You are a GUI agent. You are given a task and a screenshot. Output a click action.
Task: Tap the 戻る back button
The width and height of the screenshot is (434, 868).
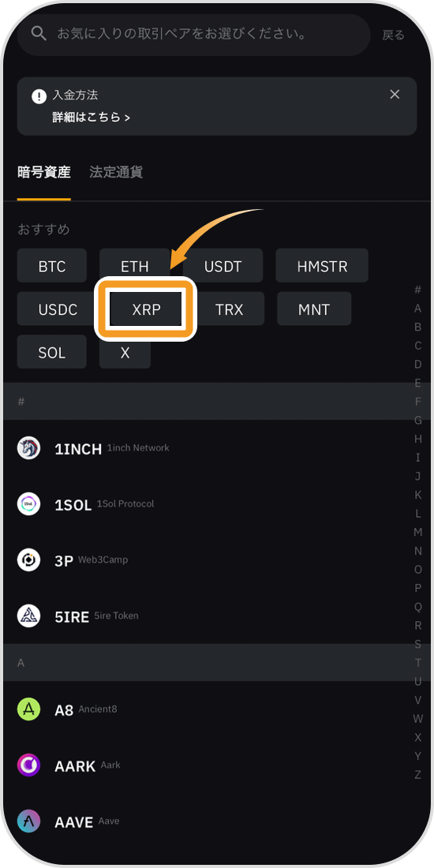(x=394, y=35)
